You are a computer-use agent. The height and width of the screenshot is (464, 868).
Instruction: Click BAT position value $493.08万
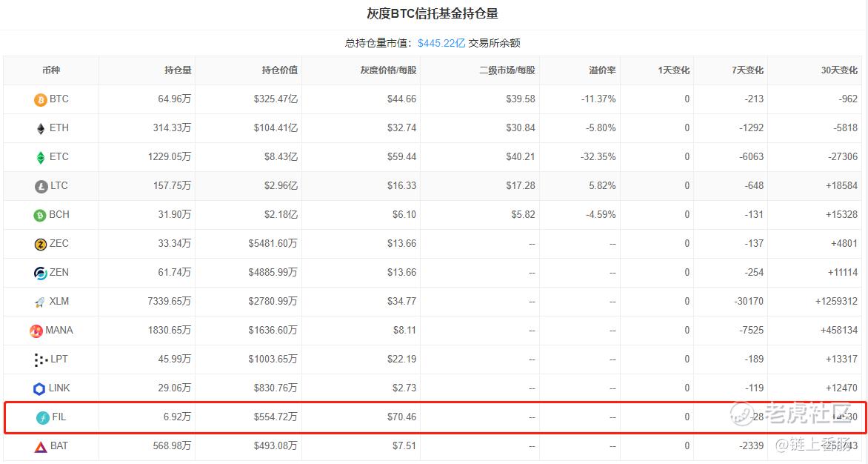click(x=276, y=445)
